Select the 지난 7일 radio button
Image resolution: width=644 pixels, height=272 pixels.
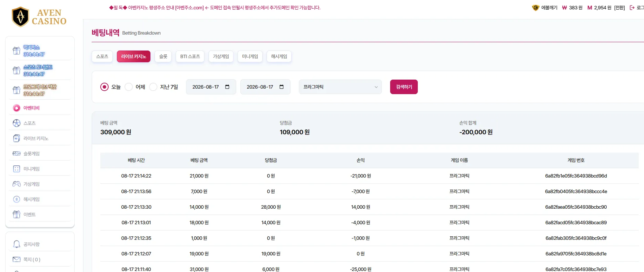coord(153,87)
